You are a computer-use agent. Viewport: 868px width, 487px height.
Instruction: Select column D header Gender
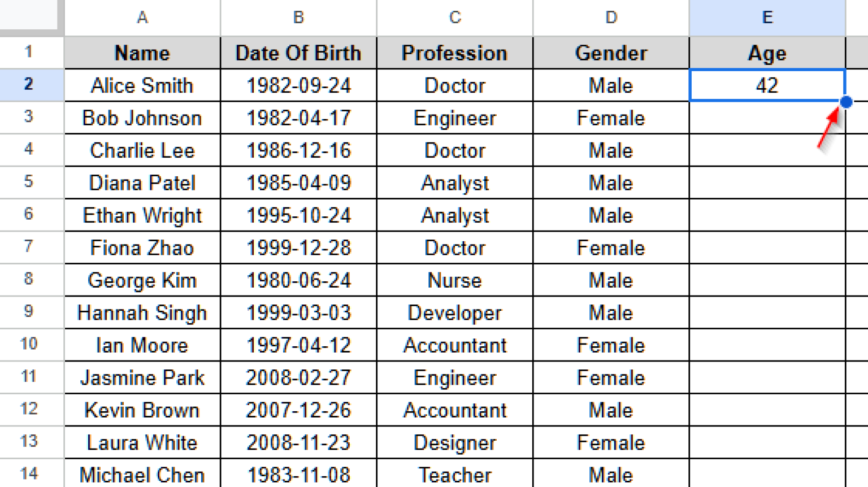click(x=610, y=17)
